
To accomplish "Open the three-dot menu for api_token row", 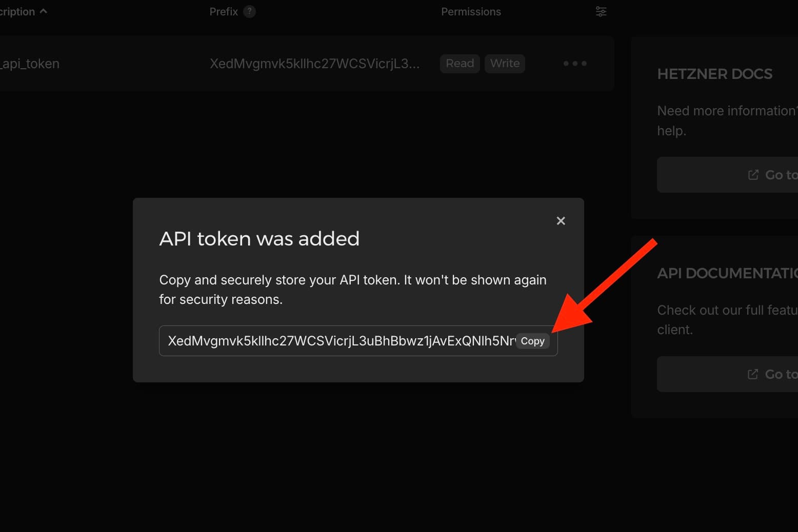I will pos(575,64).
